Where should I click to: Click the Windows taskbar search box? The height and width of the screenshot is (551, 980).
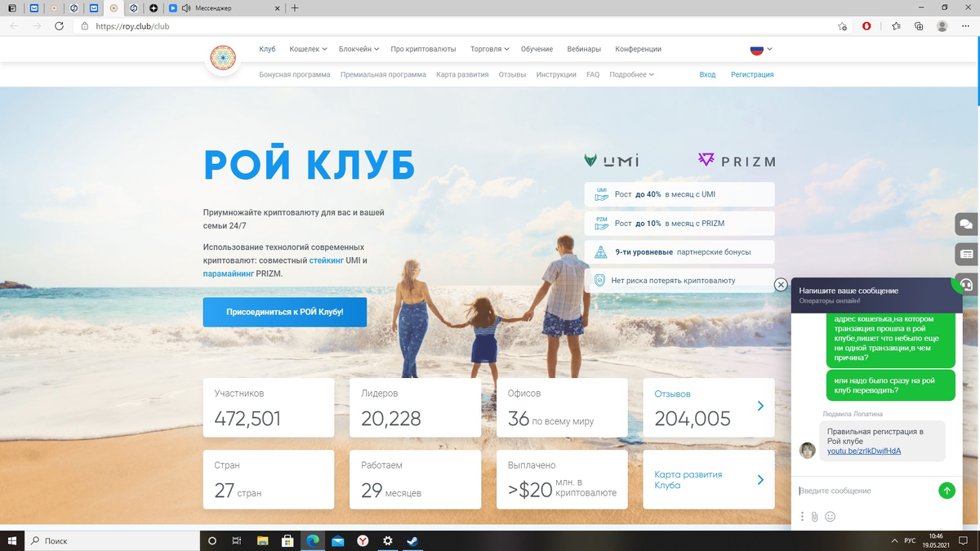pyautogui.click(x=112, y=540)
